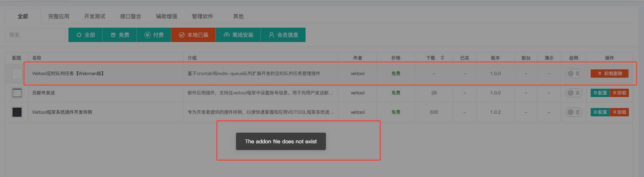
Task: Click the 全部 filter button with gear icon
Action: point(85,35)
